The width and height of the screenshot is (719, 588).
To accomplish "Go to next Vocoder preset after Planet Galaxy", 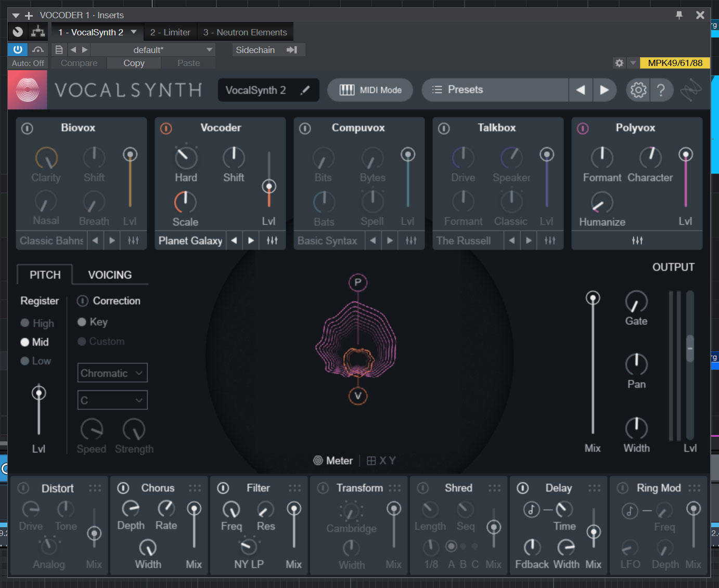I will point(251,241).
